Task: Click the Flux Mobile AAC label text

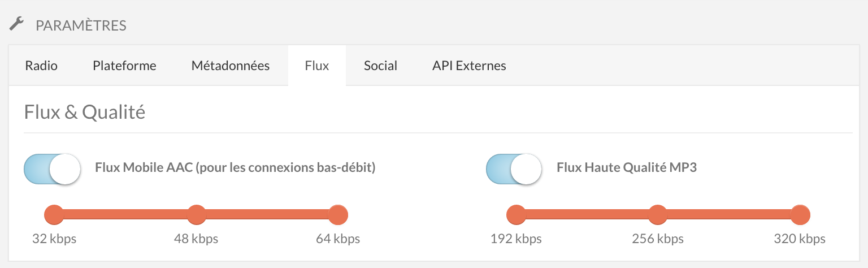Action: coord(236,168)
